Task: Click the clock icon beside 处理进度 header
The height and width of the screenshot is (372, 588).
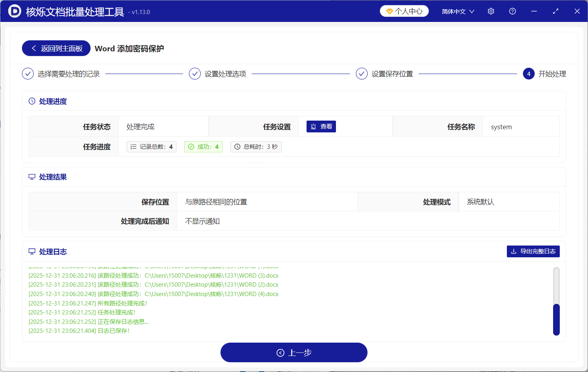Action: click(32, 101)
